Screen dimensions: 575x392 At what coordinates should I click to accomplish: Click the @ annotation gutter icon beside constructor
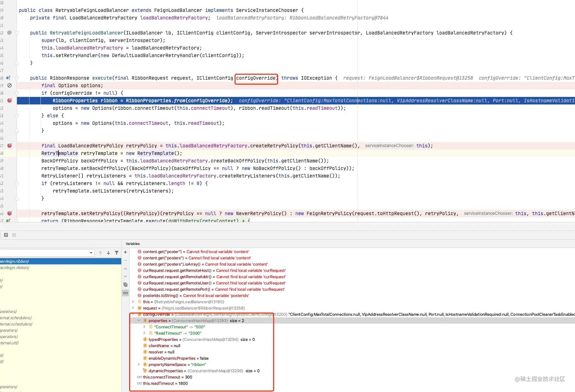tap(9, 33)
